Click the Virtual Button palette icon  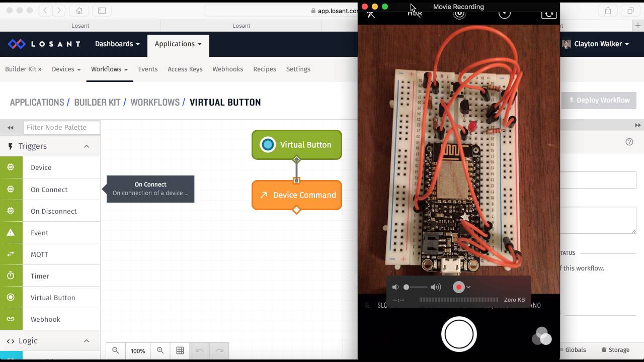pos(11,297)
